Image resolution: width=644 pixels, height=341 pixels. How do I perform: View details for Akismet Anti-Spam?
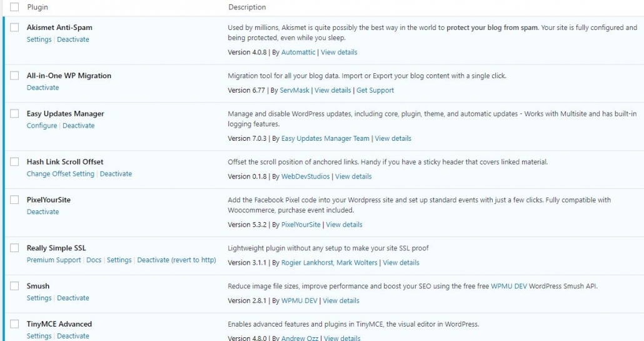tap(339, 52)
